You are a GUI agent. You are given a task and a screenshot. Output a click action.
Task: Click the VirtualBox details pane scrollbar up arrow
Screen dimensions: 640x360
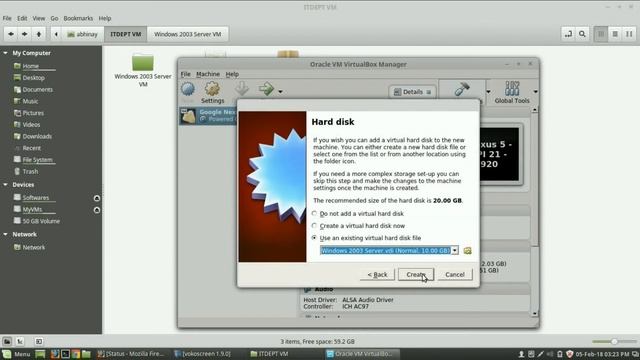point(535,111)
